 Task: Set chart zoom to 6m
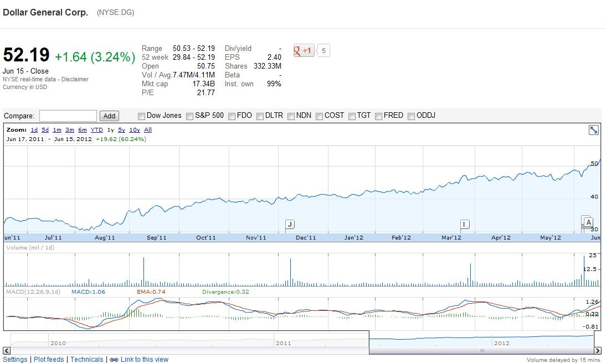(83, 130)
